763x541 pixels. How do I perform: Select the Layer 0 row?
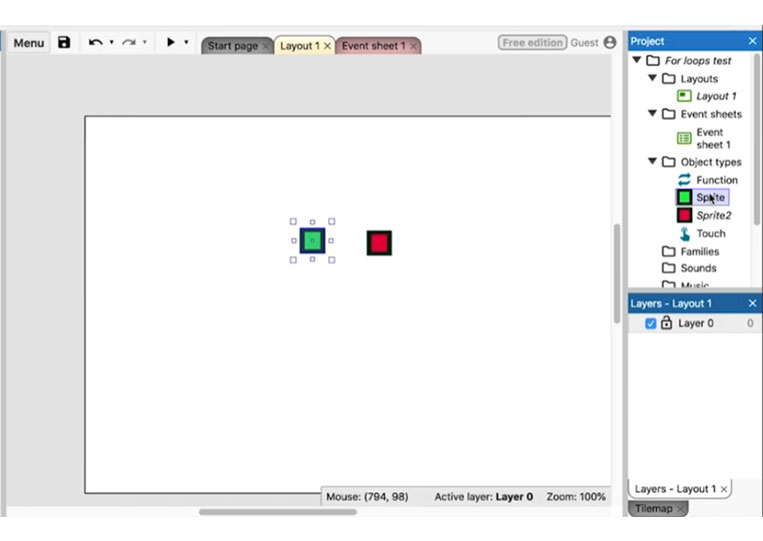tap(695, 324)
